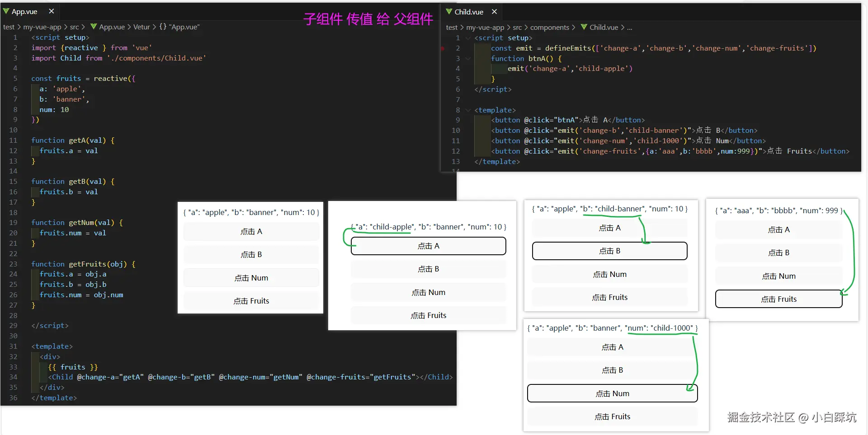Open the 'src' breadcrumb above the App.vue editor

74,27
